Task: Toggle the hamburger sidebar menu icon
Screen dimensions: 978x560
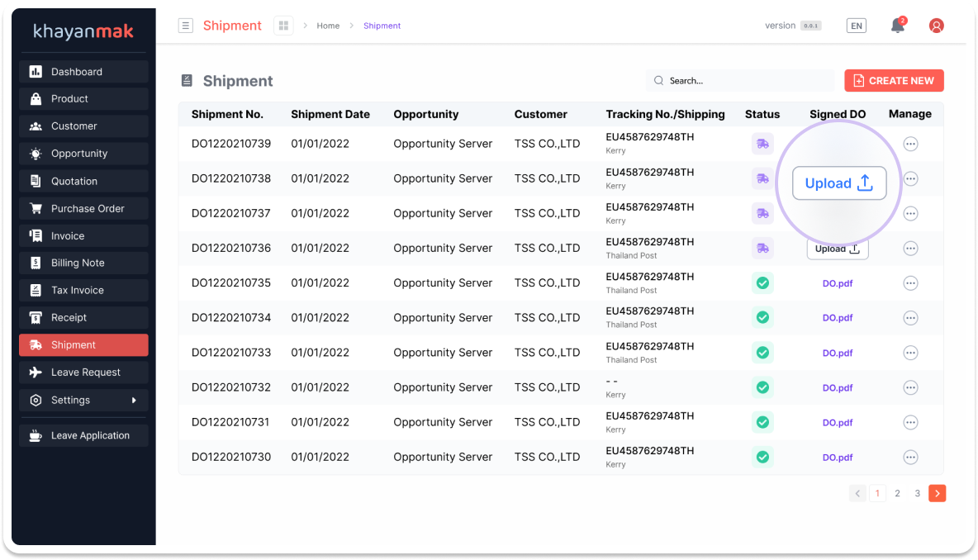Action: point(186,26)
